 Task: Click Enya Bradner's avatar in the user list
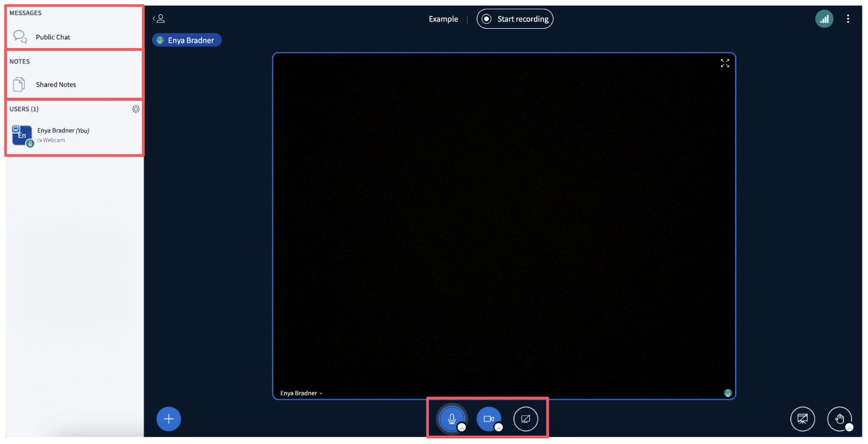click(22, 136)
